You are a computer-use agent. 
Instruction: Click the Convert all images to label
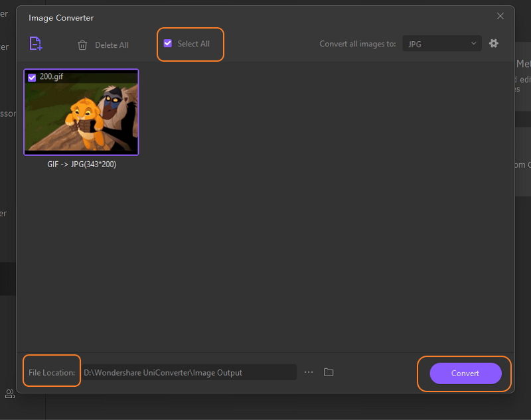coord(358,44)
